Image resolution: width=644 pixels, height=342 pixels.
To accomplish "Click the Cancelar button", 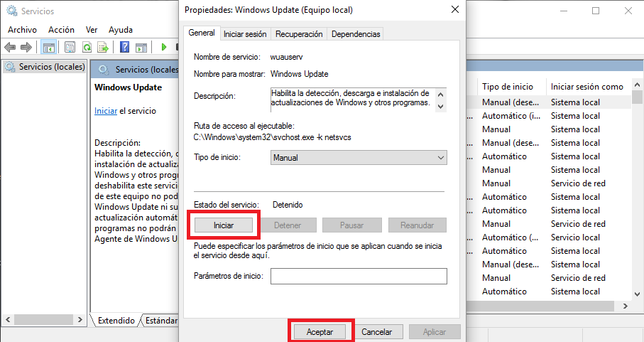I will click(x=376, y=332).
